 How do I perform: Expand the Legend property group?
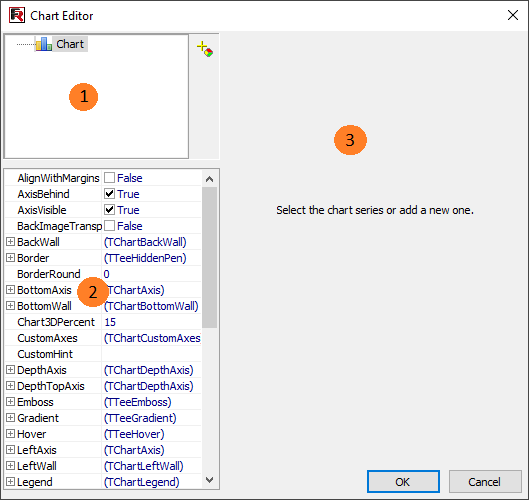(10, 482)
